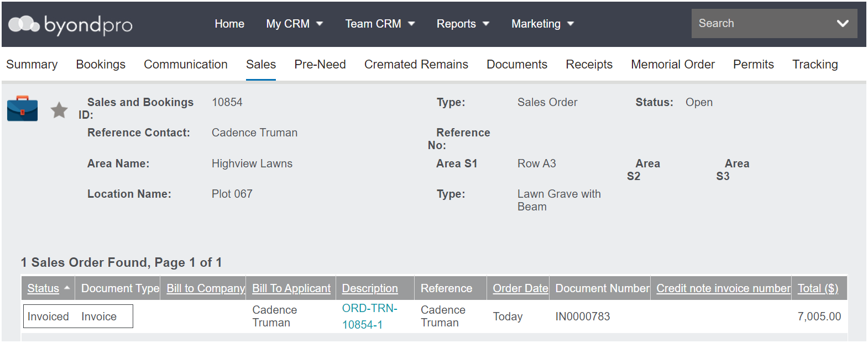Click reference contact Cadence Truman value
This screenshot has height=343, width=868.
[254, 133]
